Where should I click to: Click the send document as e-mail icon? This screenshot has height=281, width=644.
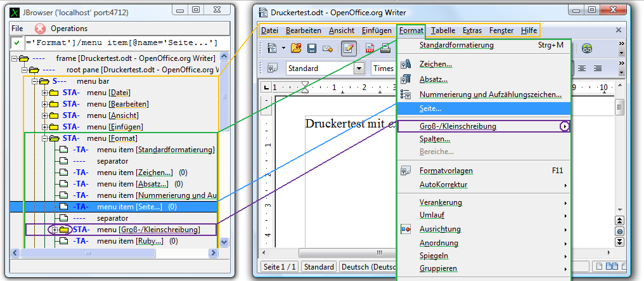pos(328,48)
